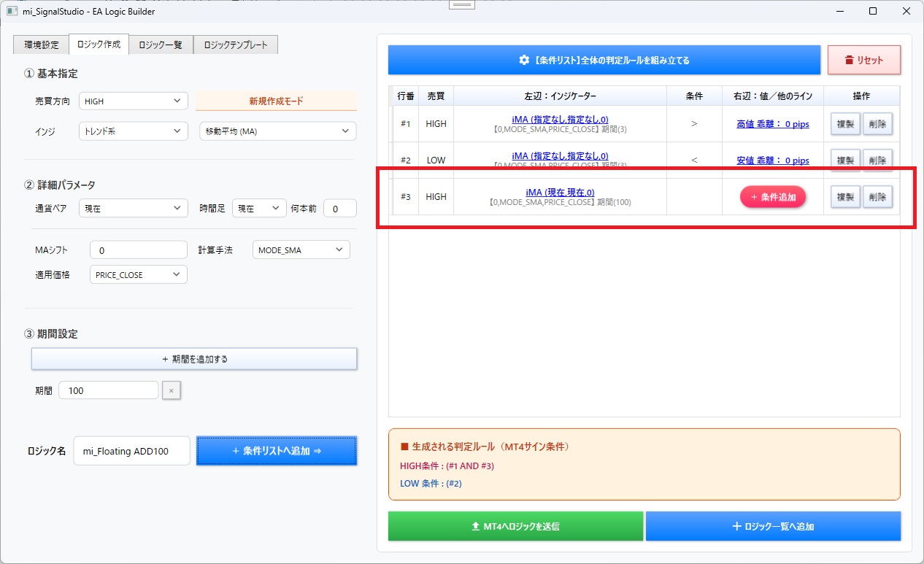The height and width of the screenshot is (564, 924).
Task: Click the 左辺：インジケーター column header
Action: (560, 96)
